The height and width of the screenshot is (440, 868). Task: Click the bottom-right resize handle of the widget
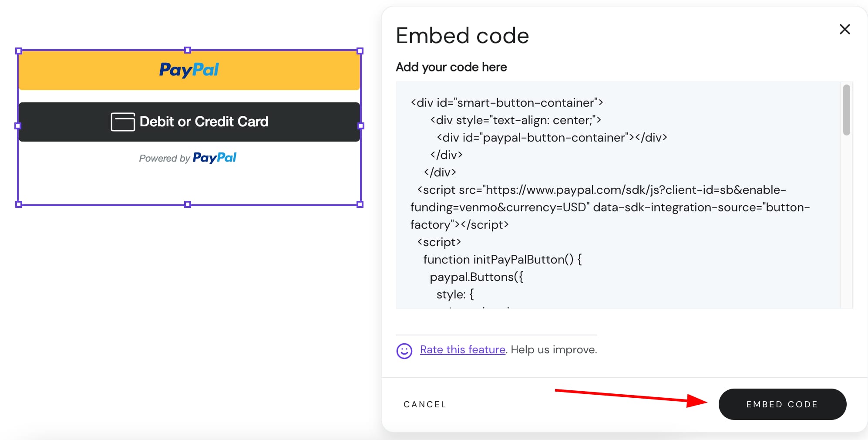pyautogui.click(x=360, y=203)
